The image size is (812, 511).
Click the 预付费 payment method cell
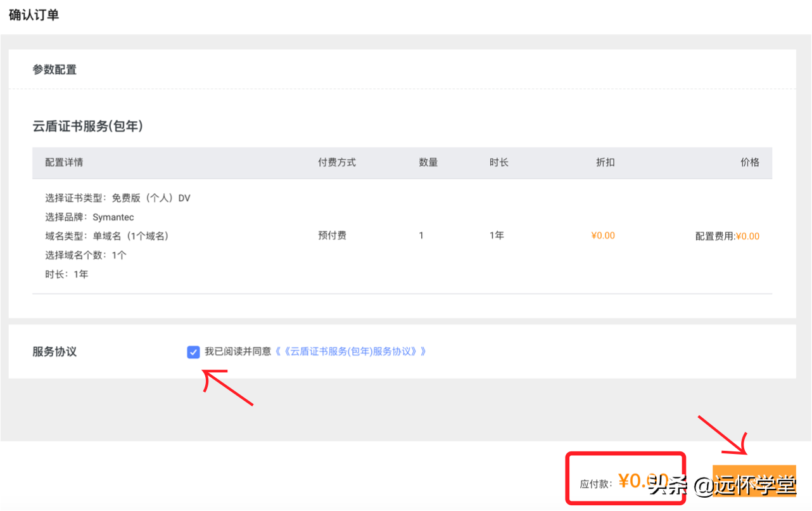point(332,235)
